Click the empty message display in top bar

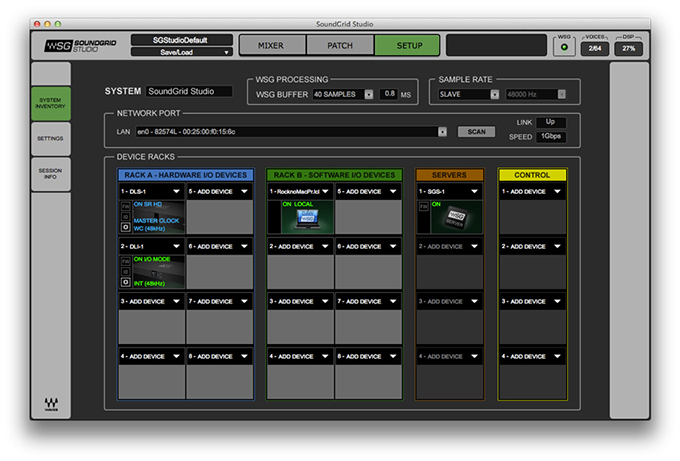[496, 46]
